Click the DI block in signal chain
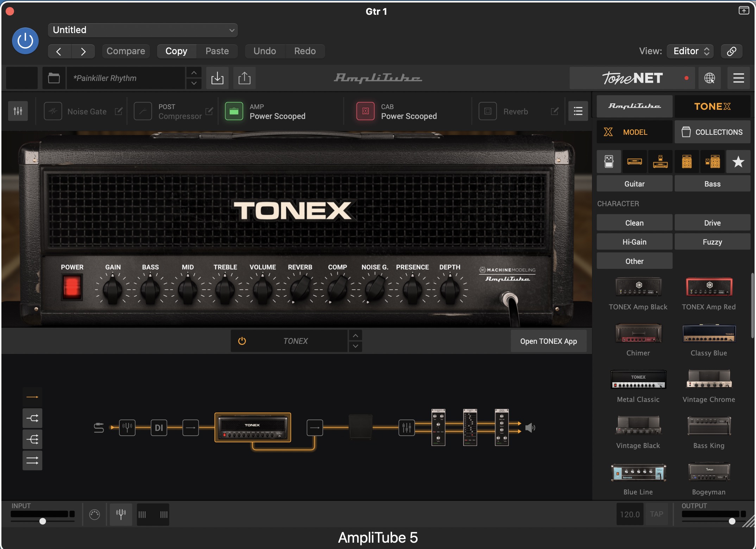Image resolution: width=756 pixels, height=549 pixels. coord(159,428)
